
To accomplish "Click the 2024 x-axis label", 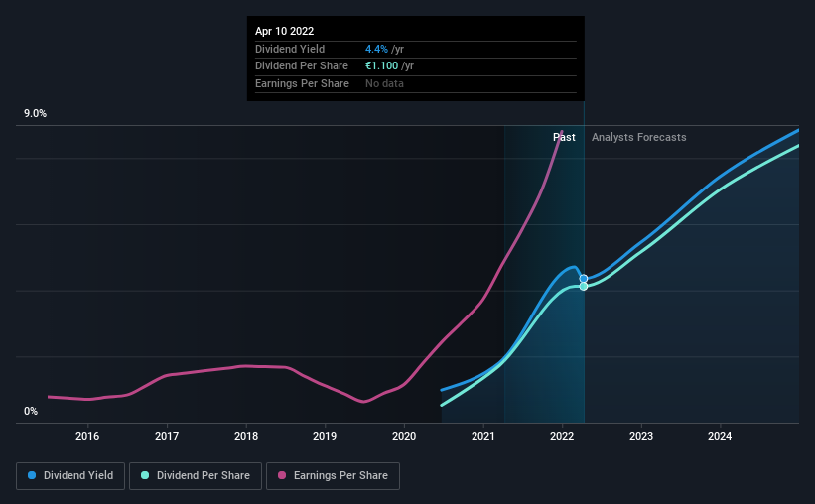I will [720, 436].
